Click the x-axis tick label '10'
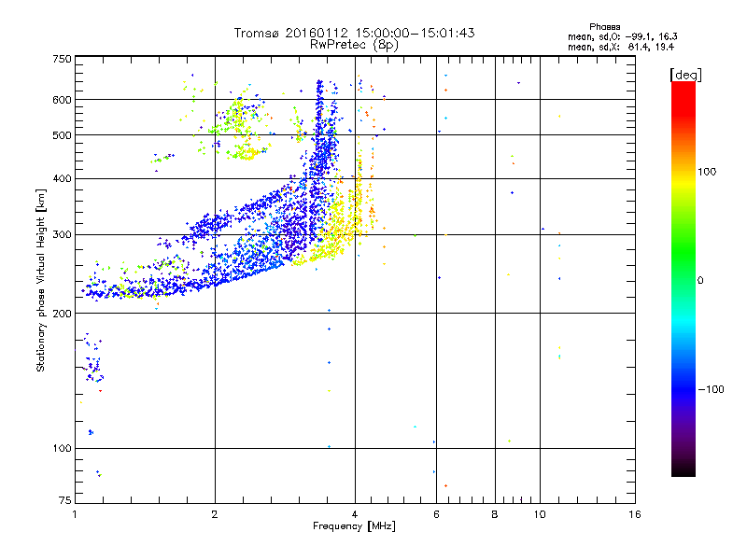Viewport: 747px width, 560px height. tap(540, 514)
